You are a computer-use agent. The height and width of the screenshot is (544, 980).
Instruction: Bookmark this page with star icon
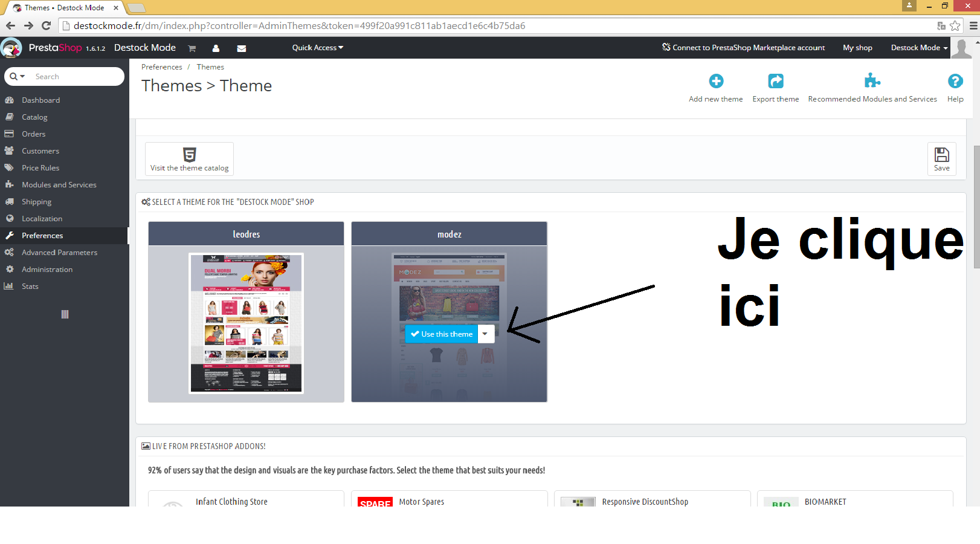click(955, 26)
